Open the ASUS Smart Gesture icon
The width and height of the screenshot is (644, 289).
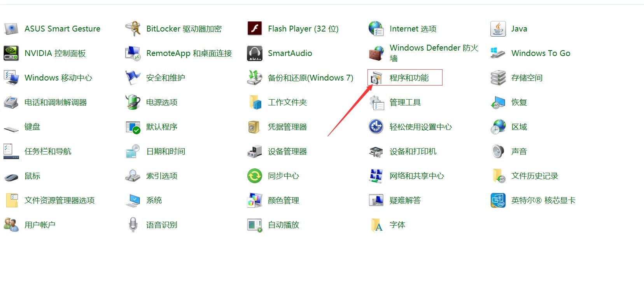pos(11,29)
